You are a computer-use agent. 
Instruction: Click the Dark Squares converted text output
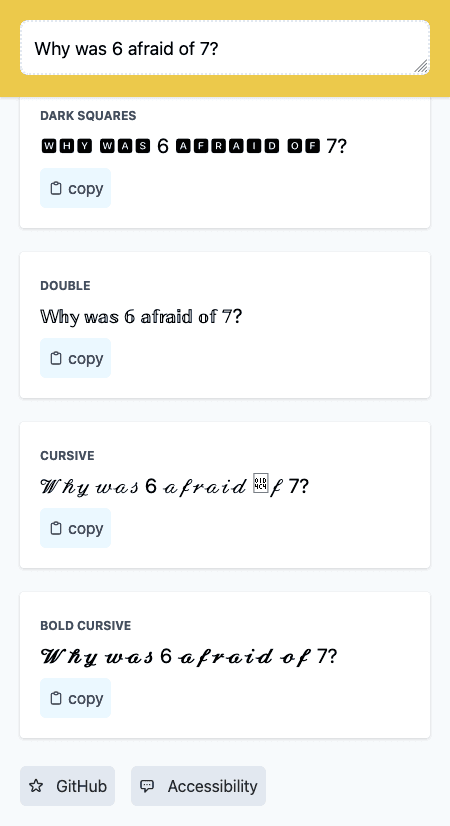(194, 146)
